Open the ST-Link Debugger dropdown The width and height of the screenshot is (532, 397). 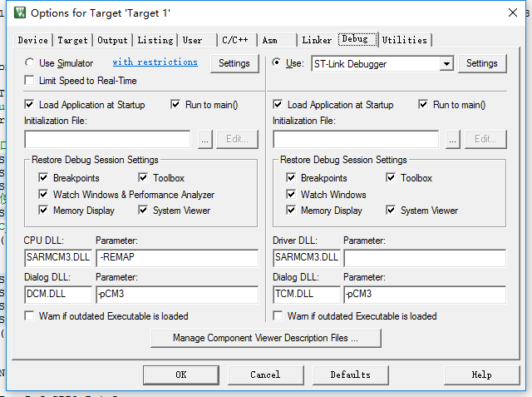(446, 64)
